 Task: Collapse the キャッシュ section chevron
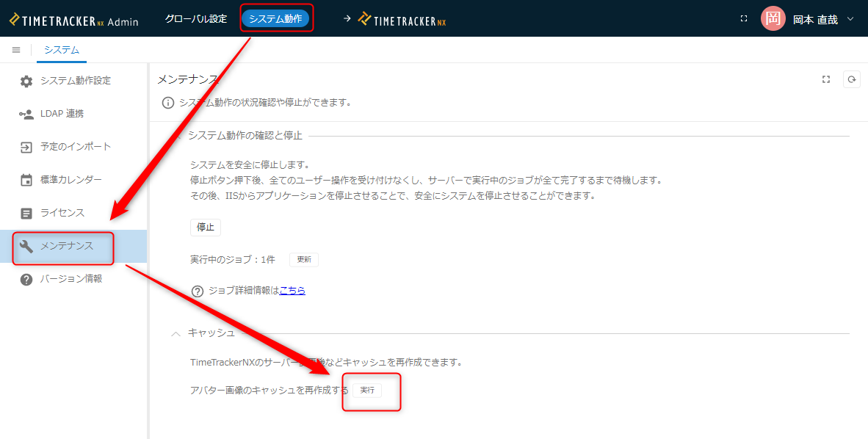coord(176,333)
